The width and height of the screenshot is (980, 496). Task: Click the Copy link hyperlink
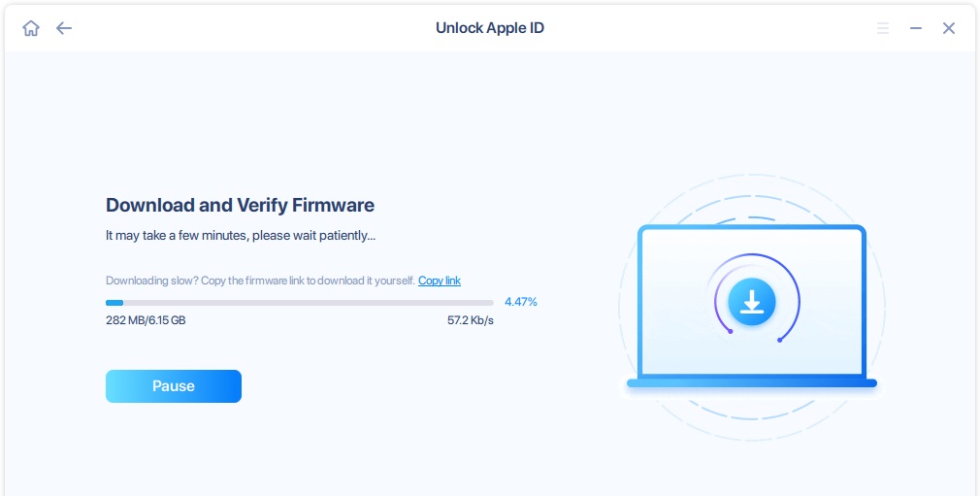(x=440, y=281)
